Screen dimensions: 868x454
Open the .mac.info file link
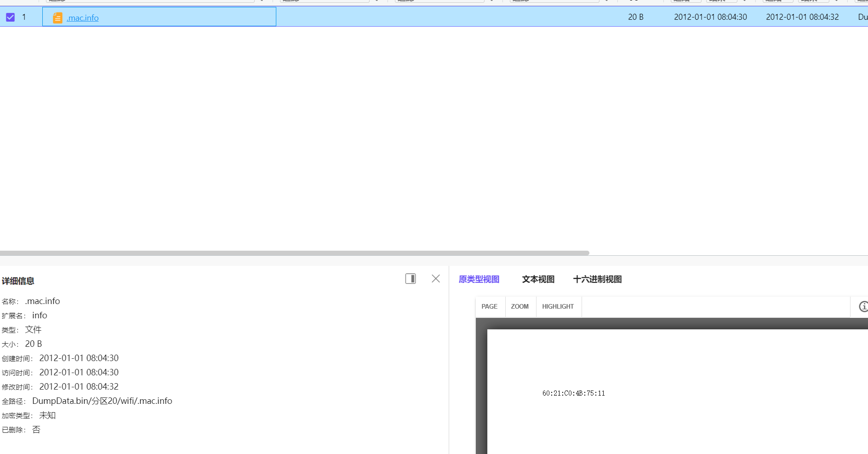tap(83, 18)
